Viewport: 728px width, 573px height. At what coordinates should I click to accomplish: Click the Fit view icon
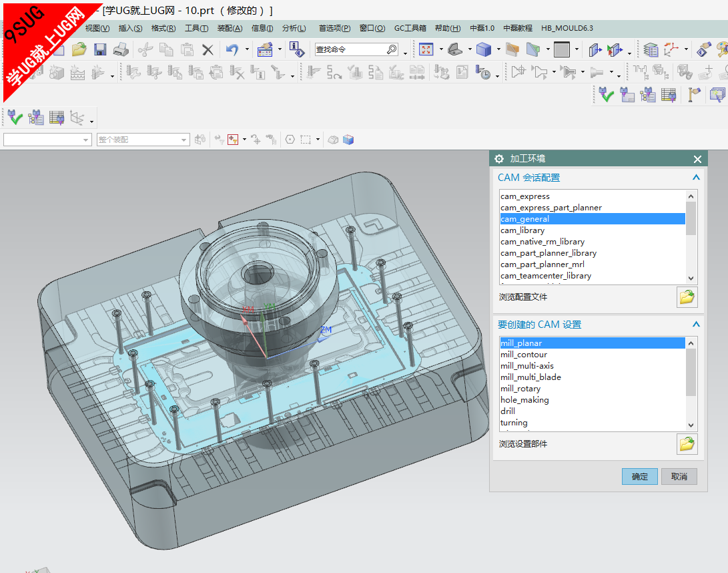[x=426, y=49]
